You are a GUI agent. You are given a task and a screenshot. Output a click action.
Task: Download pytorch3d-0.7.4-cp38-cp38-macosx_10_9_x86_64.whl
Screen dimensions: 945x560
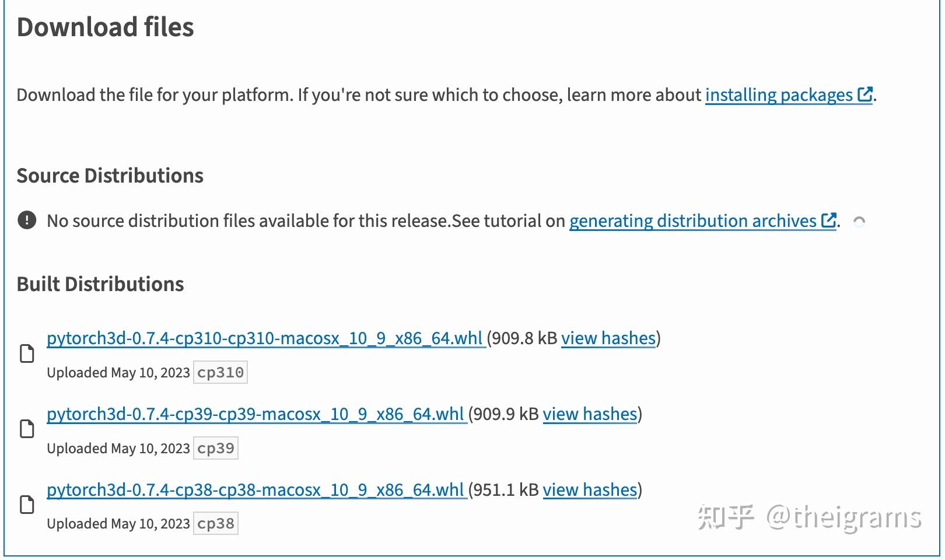tap(256, 489)
